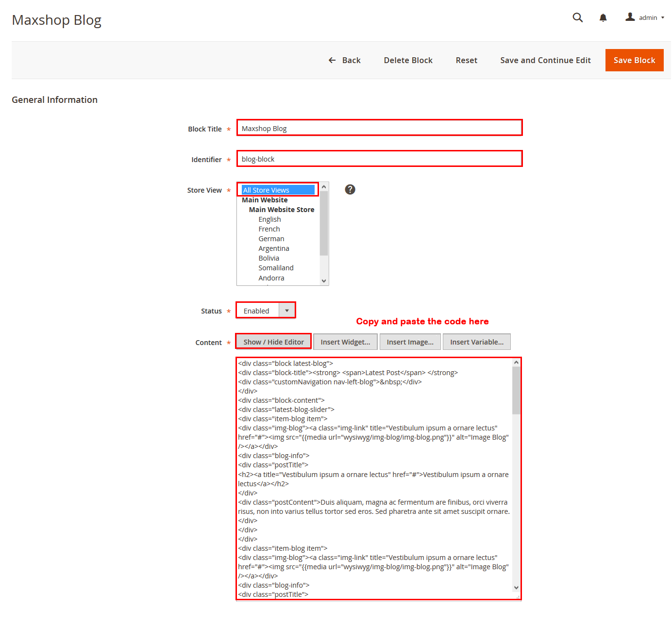Select English store view
Viewport: 672px width, 626px height.
[269, 219]
